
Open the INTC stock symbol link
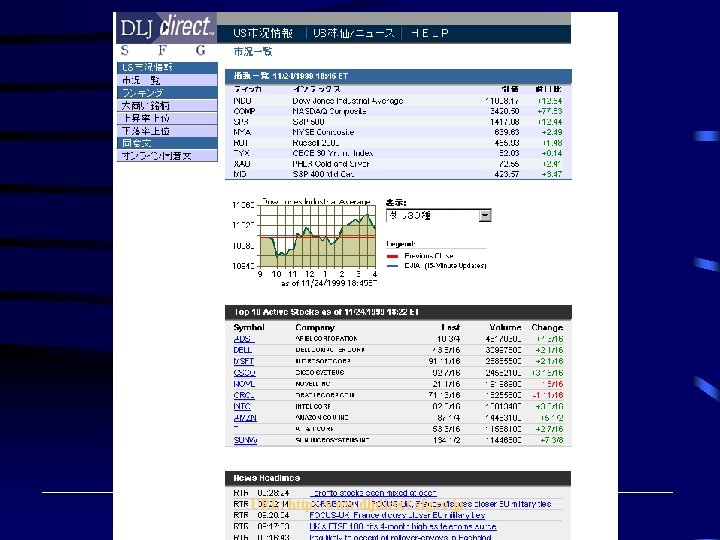coord(242,406)
